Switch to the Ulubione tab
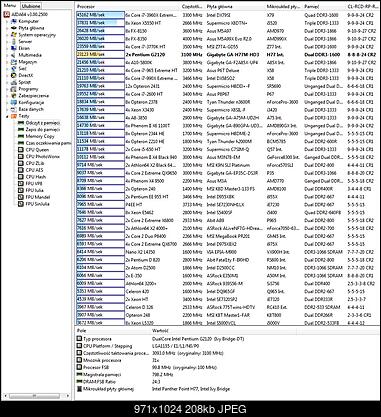The width and height of the screenshot is (381, 417). [31, 6]
